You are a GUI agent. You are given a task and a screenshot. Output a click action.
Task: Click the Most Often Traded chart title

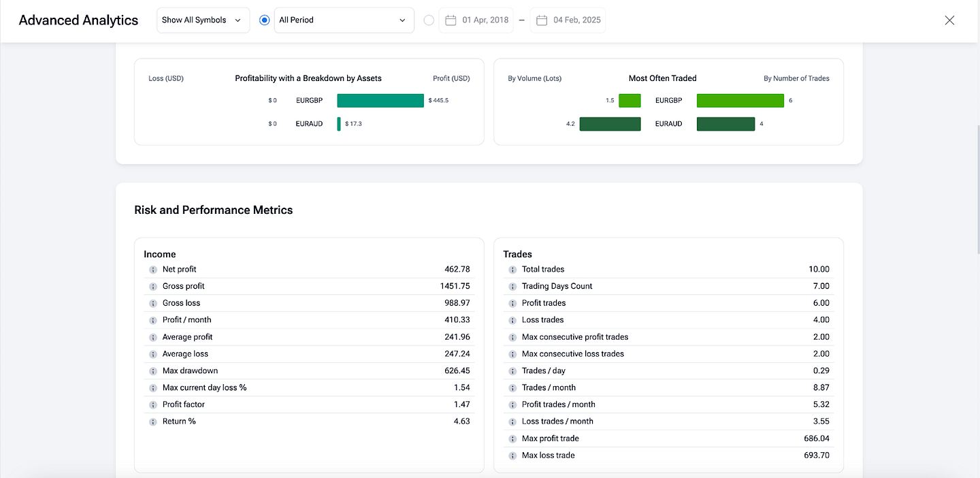tap(663, 78)
